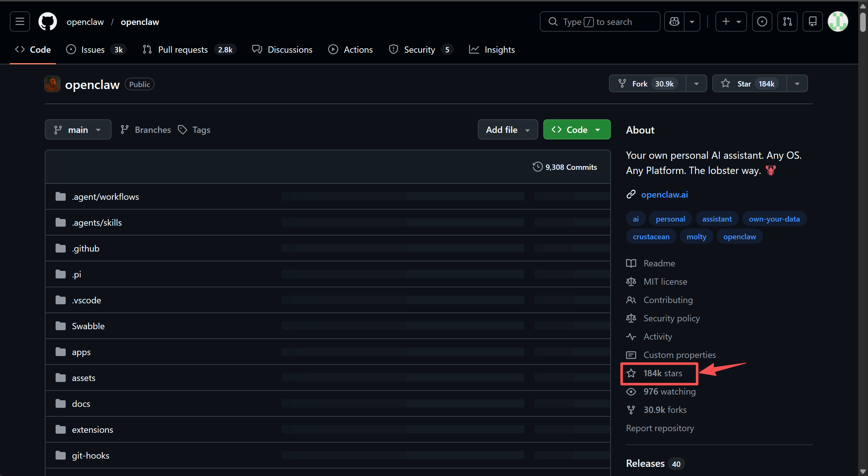Open the .agents/skills folder
868x476 pixels.
[97, 223]
